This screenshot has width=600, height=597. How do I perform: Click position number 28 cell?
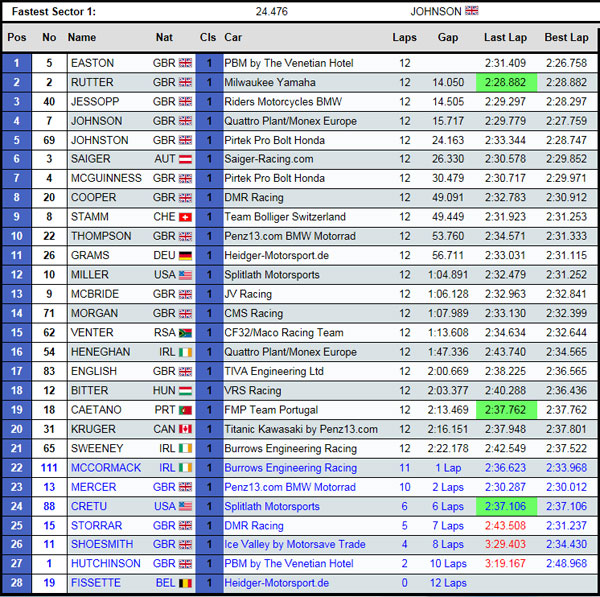17,583
